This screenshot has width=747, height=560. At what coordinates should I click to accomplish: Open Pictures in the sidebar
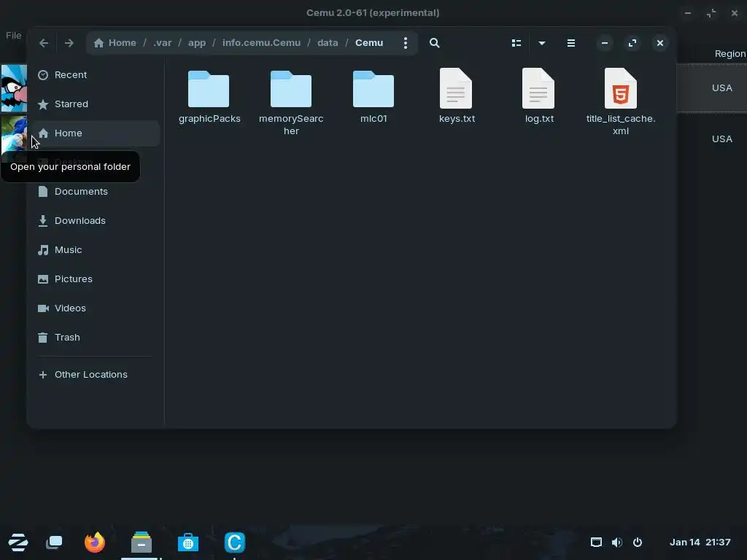coord(96,279)
